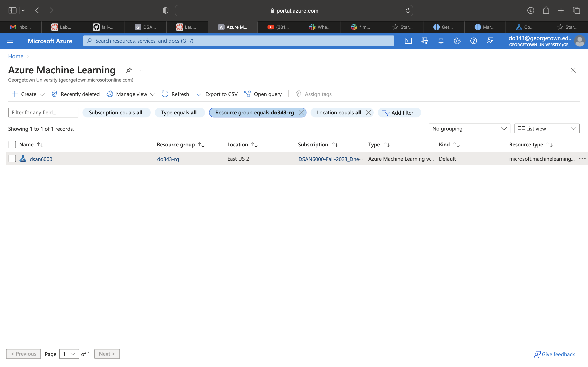588x367 pixels.
Task: Expand the Create dropdown
Action: click(x=42, y=94)
